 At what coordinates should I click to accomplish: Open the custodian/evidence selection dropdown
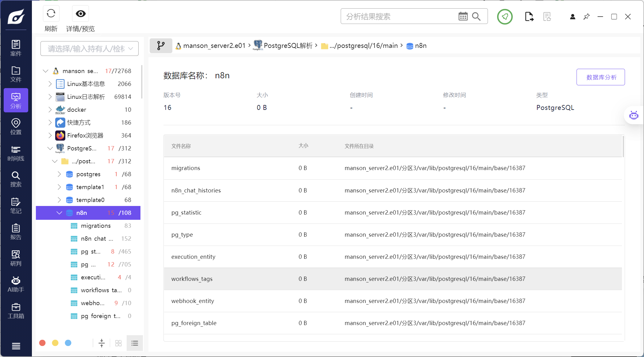coord(90,49)
